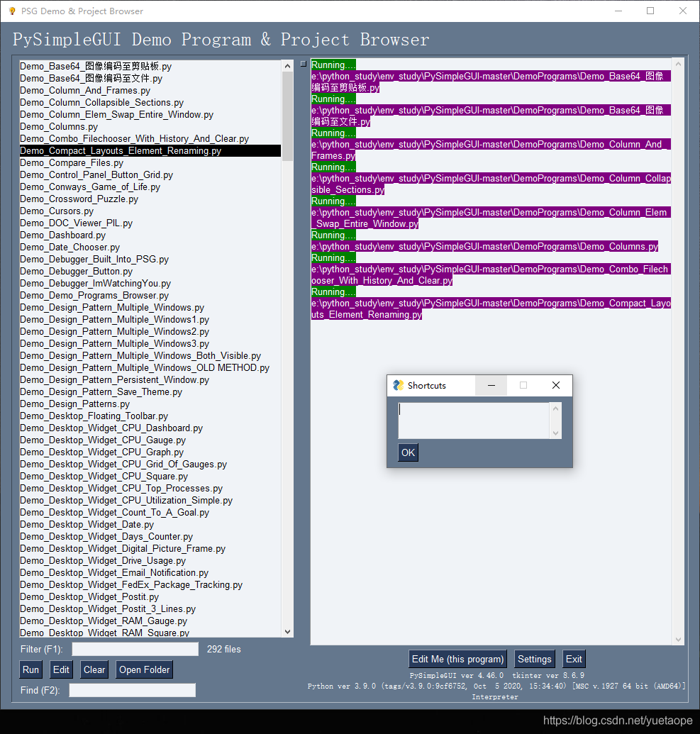Viewport: 700px width, 734px height.
Task: Select Demo_Cursors.py
Action: tap(150, 211)
